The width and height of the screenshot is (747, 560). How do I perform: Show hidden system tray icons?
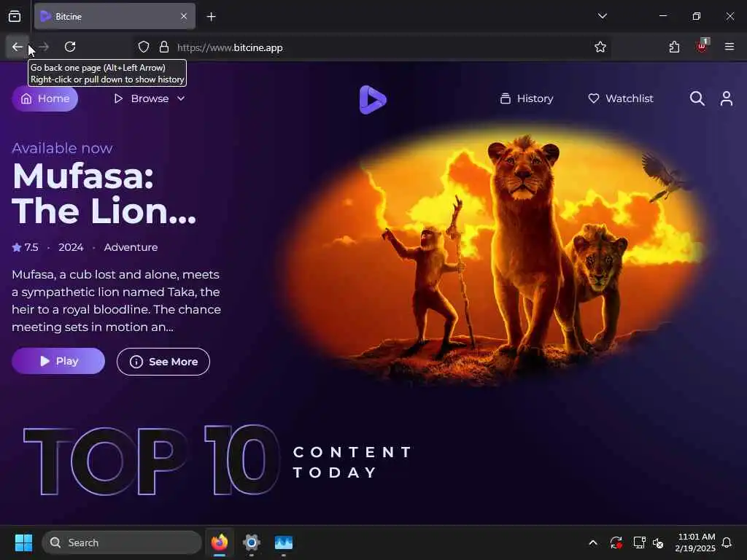point(593,542)
